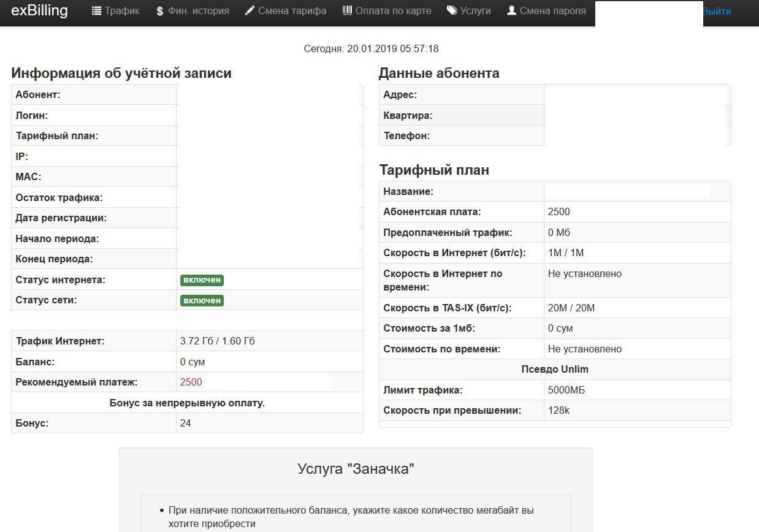Click the Выйти logout link
The height and width of the screenshot is (532, 759).
[x=717, y=11]
